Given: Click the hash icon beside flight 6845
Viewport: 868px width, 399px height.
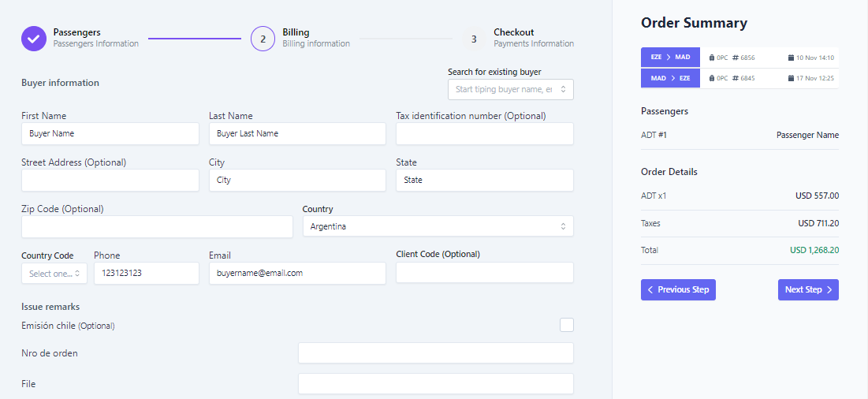Looking at the screenshot, I should (735, 78).
